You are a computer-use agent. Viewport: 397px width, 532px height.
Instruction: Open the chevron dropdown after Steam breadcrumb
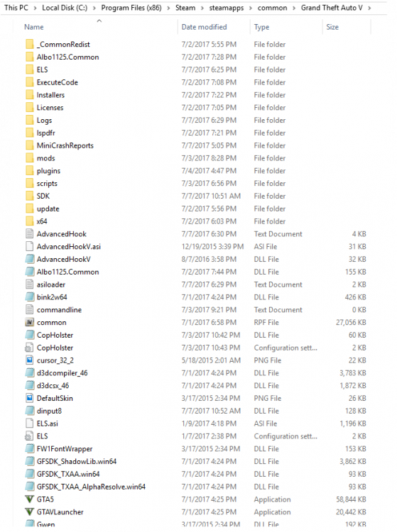click(x=202, y=8)
